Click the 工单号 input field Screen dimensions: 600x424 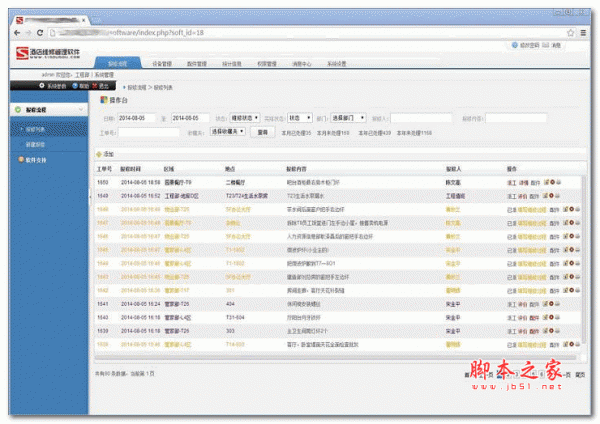click(149, 133)
